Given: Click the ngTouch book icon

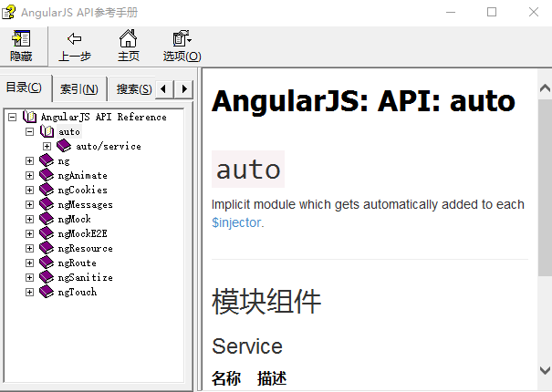Looking at the screenshot, I should click(x=47, y=292).
